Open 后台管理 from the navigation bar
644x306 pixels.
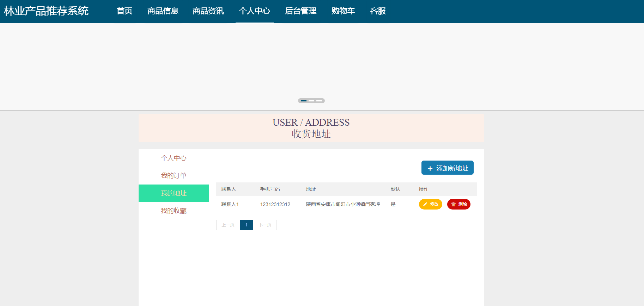pos(301,11)
